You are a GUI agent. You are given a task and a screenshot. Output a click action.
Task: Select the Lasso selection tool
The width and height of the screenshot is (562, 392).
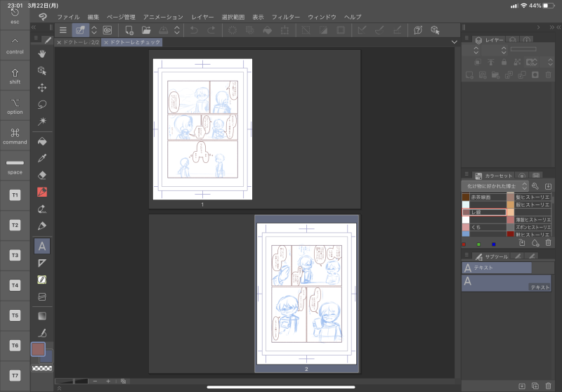point(42,105)
